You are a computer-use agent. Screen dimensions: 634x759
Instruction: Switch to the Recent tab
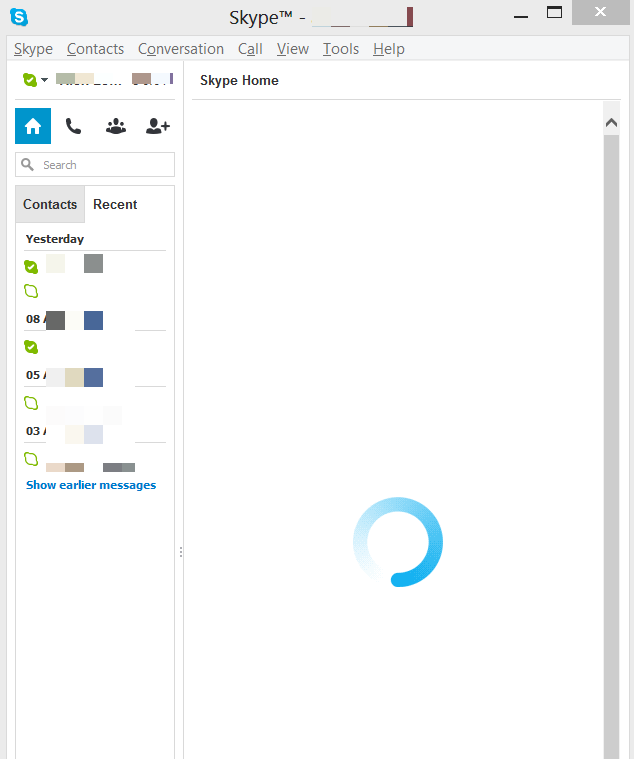click(115, 204)
